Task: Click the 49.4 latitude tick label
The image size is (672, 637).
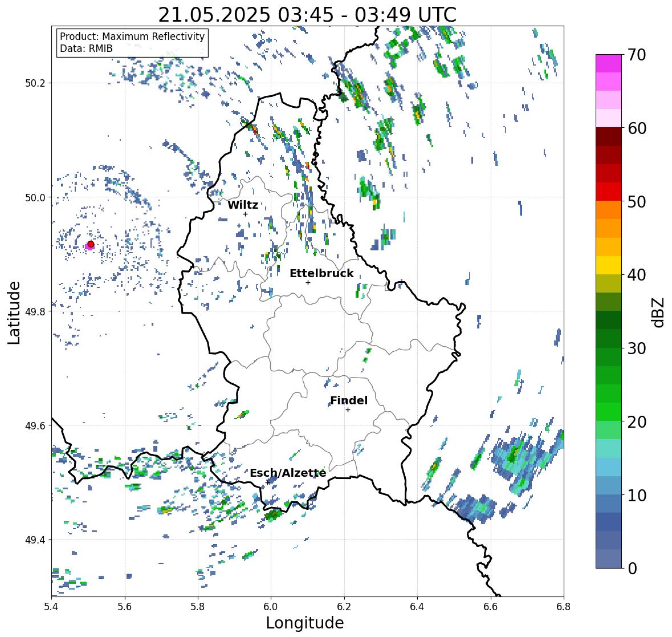Action: [35, 540]
